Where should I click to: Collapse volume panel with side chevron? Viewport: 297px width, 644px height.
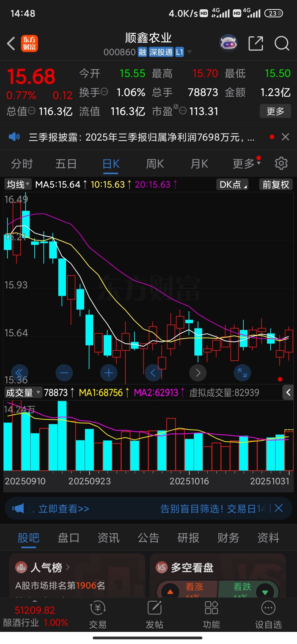pyautogui.click(x=288, y=392)
